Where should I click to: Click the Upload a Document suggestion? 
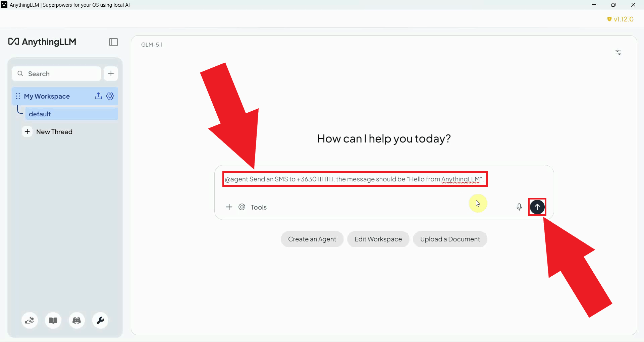pyautogui.click(x=450, y=239)
